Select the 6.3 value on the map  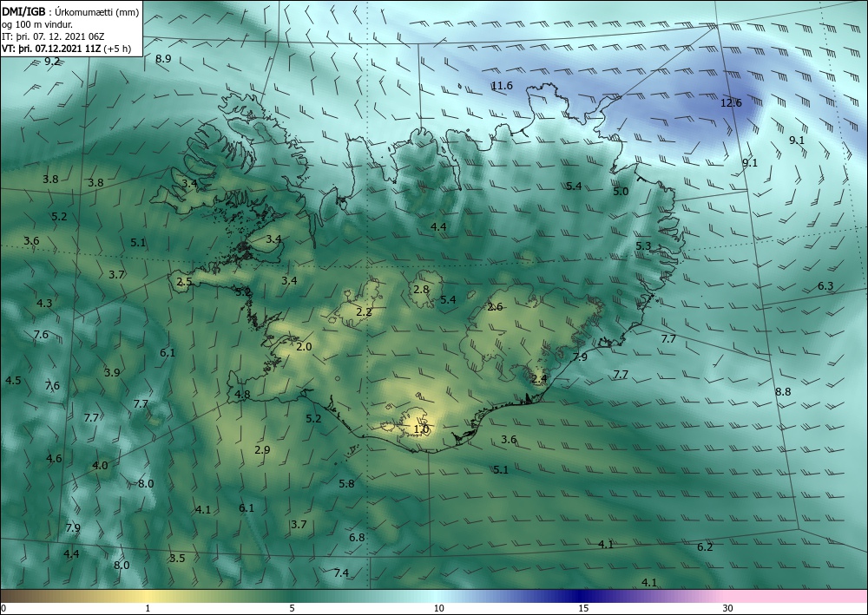coord(825,286)
